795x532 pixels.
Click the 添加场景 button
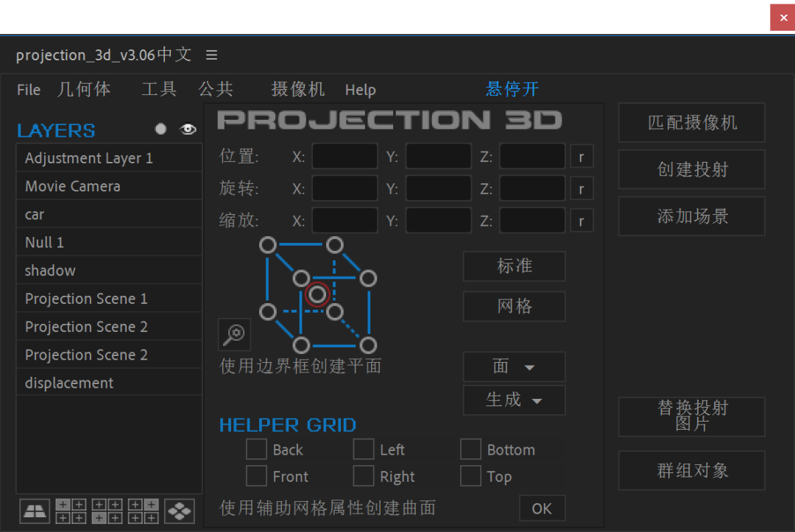(x=691, y=216)
